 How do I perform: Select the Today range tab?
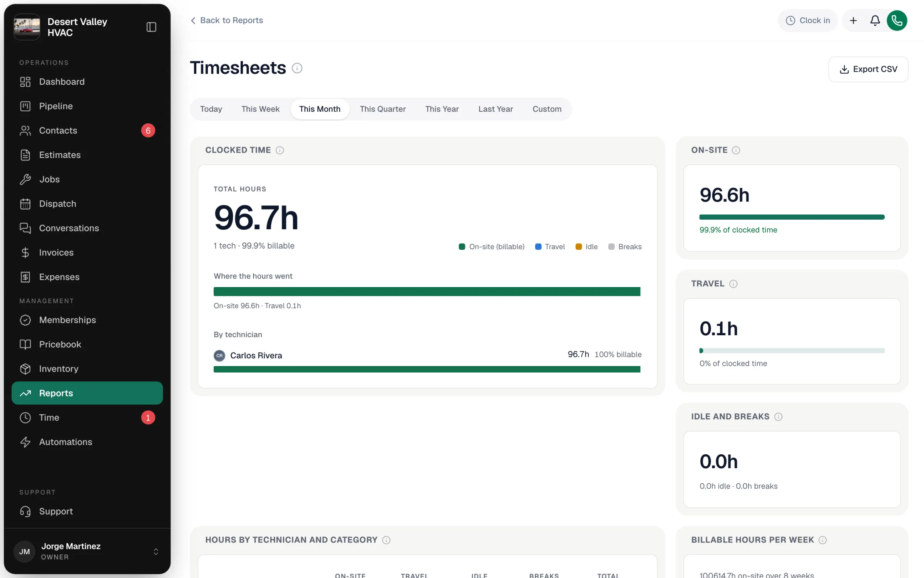211,109
